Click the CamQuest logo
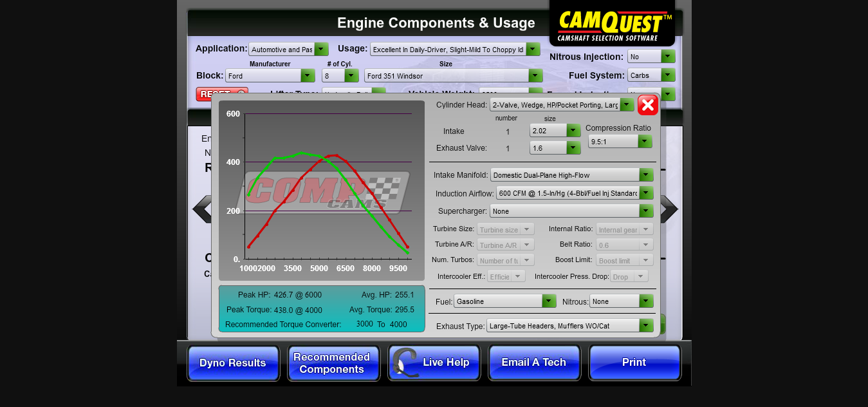The image size is (868, 407). click(612, 24)
